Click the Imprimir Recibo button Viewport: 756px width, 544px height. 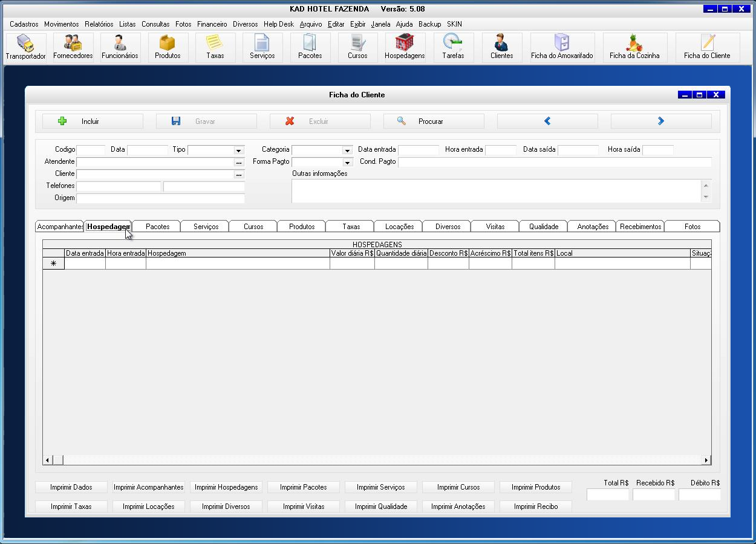536,507
